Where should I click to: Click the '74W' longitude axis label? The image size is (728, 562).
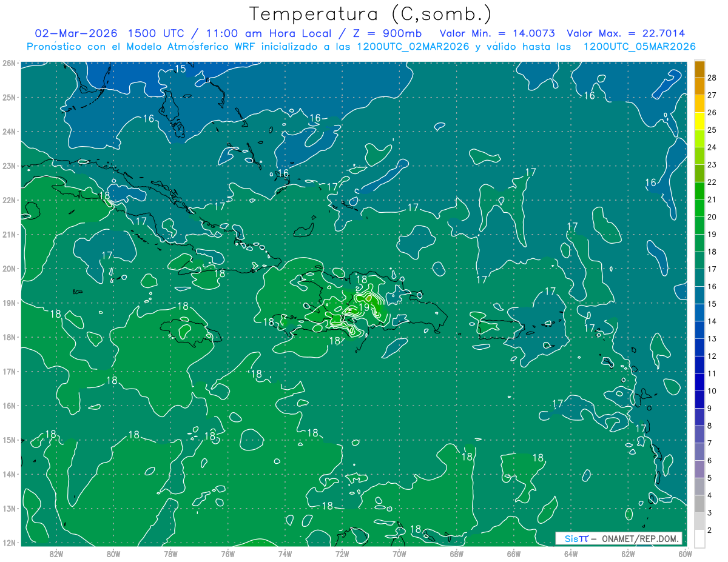point(285,554)
